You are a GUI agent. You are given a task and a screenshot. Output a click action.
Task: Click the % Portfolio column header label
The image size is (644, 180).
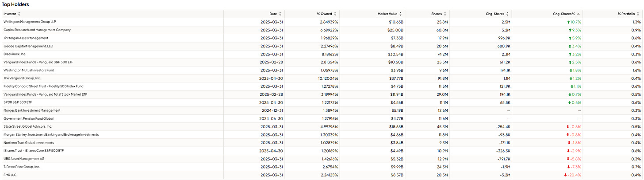[x=626, y=14]
